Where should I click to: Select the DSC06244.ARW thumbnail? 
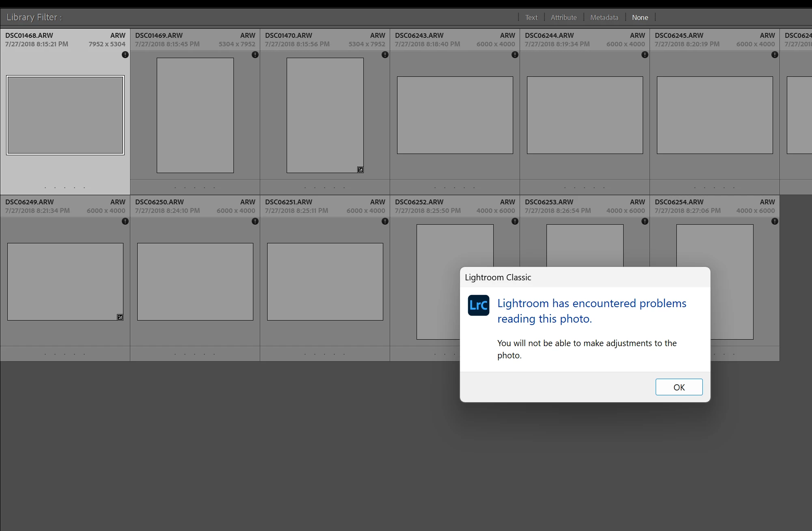coord(585,115)
